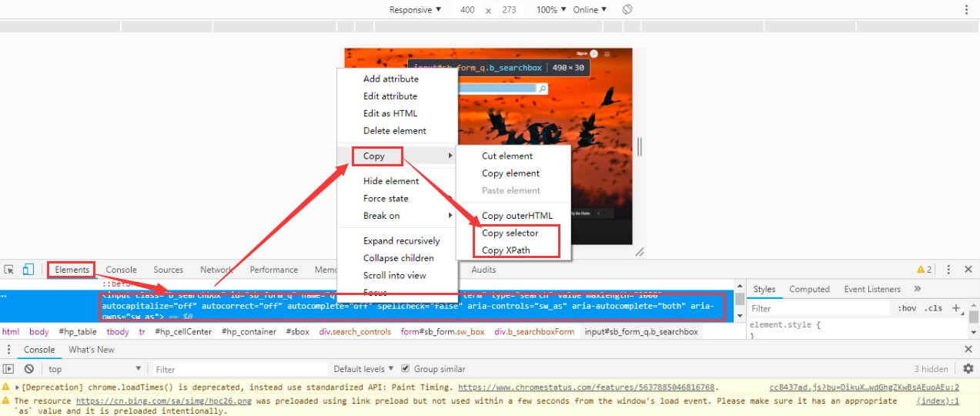The width and height of the screenshot is (980, 416).
Task: Switch to the Console tab
Action: pyautogui.click(x=122, y=270)
